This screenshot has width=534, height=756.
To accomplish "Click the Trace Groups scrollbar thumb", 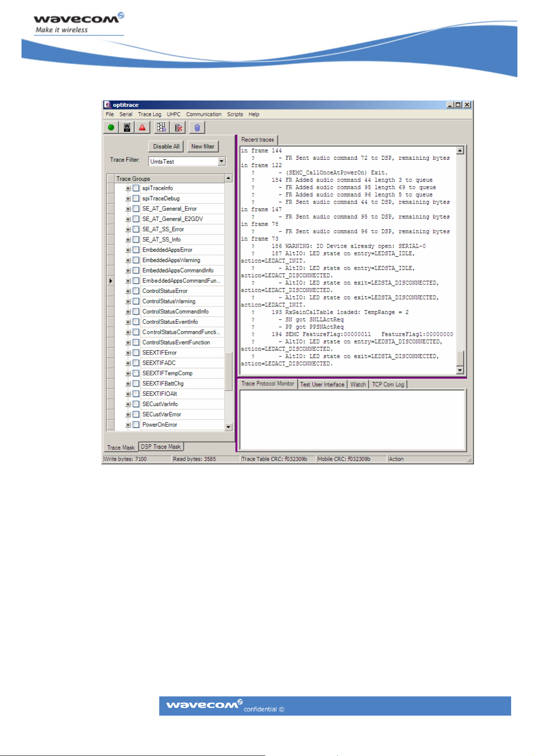I will tap(229, 371).
